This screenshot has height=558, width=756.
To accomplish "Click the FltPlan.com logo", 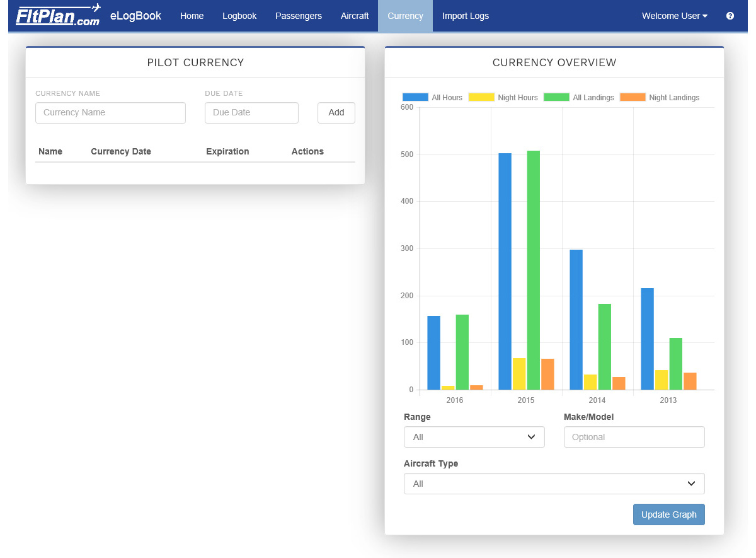I will (x=58, y=15).
